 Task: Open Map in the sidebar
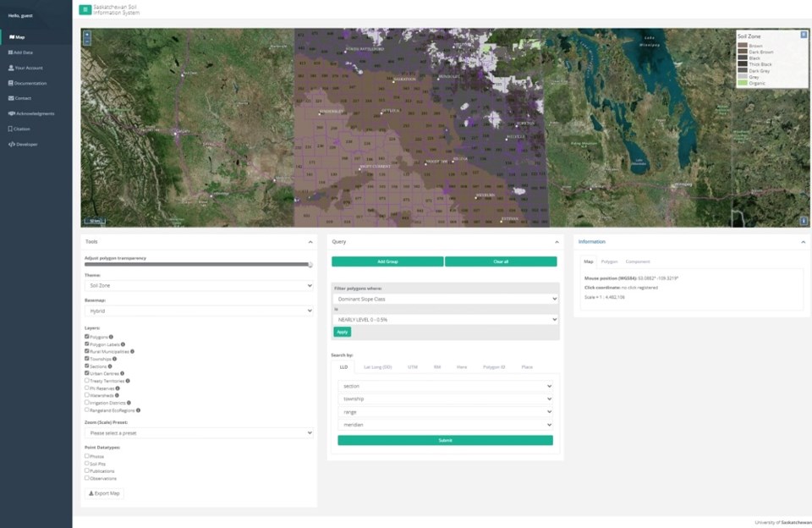click(x=17, y=37)
